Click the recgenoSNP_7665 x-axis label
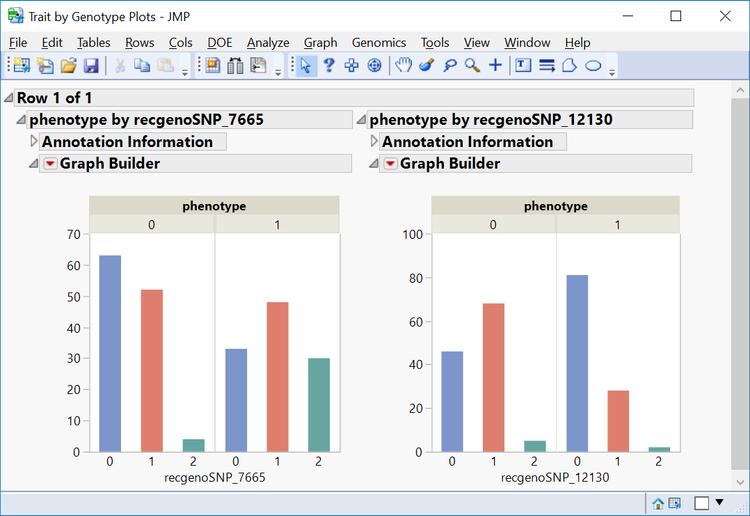Image resolution: width=750 pixels, height=516 pixels. (215, 477)
